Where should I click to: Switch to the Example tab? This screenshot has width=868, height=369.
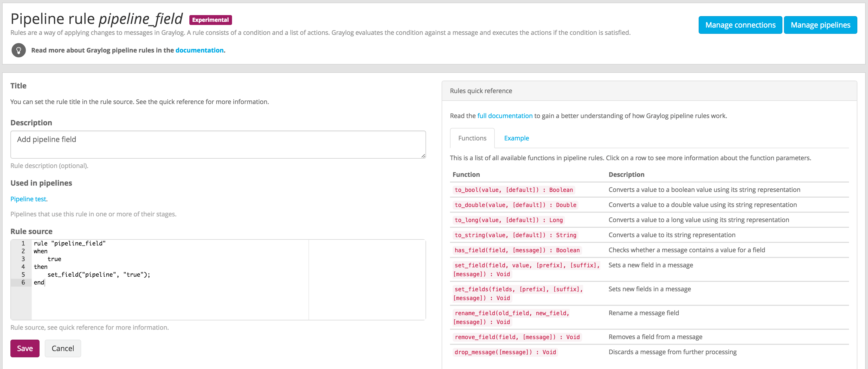pyautogui.click(x=516, y=138)
